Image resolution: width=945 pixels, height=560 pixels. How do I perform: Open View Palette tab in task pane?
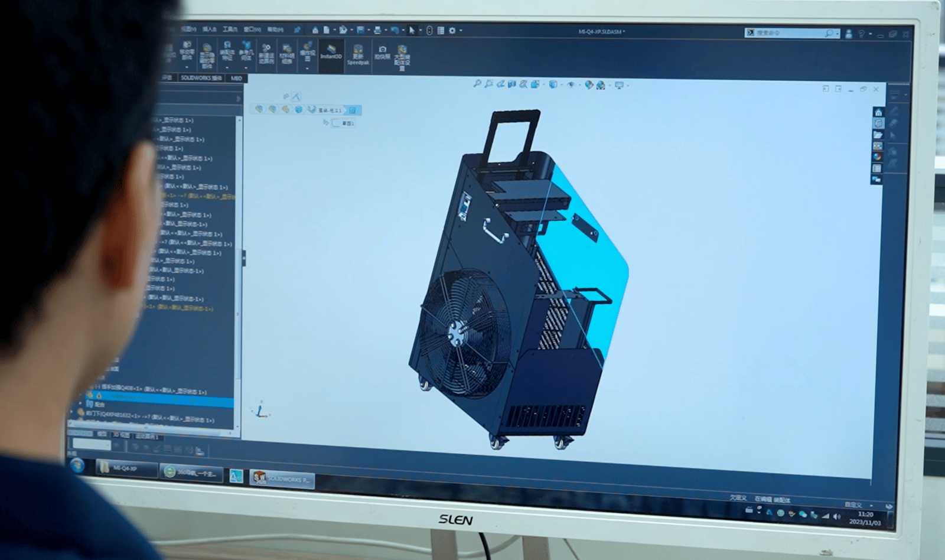(x=878, y=146)
